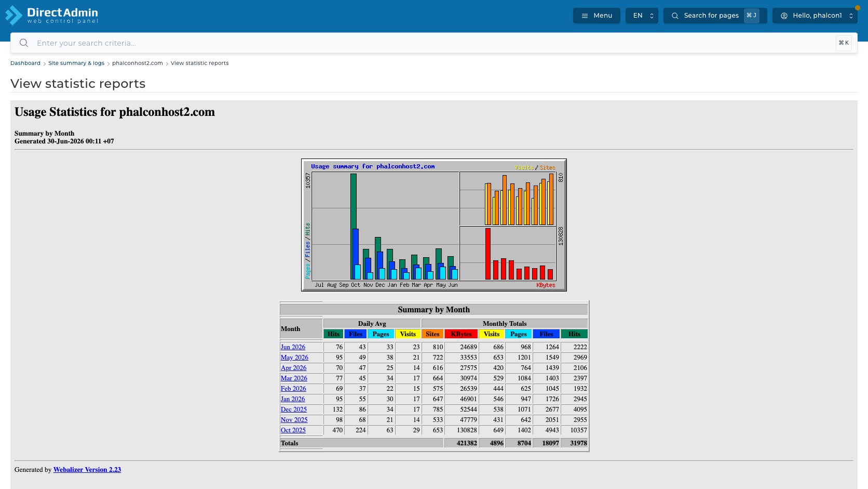Click the Summary by Month table title

pos(434,310)
